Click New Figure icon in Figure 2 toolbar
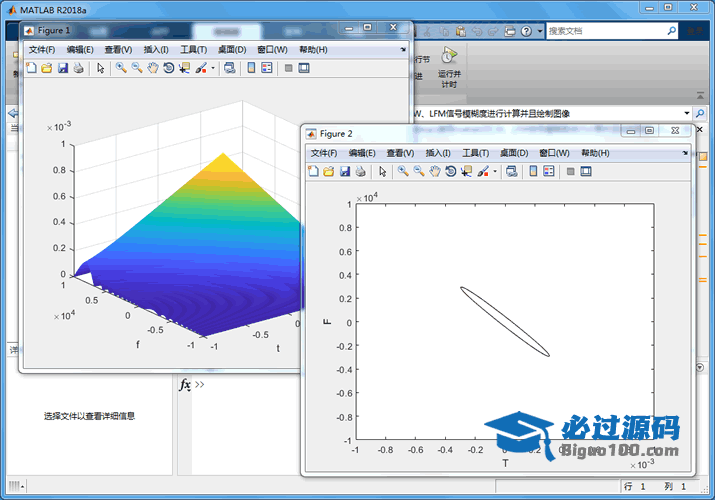This screenshot has width=715, height=500. 313,171
